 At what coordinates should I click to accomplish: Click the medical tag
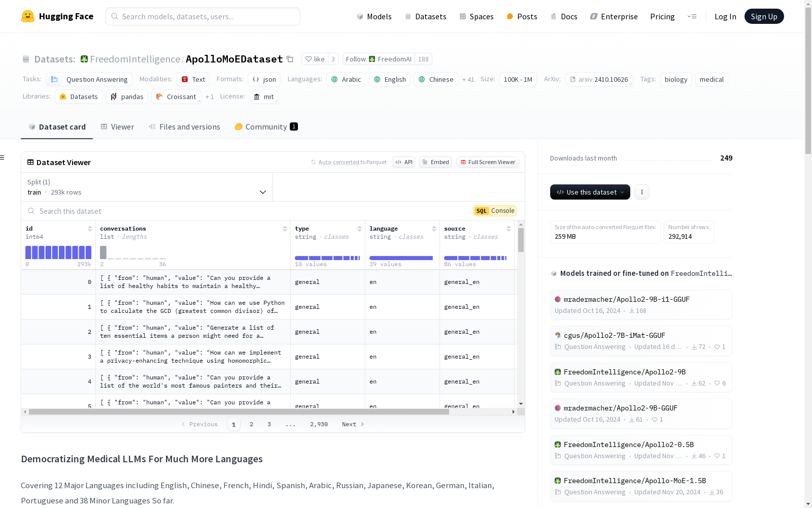[712, 79]
